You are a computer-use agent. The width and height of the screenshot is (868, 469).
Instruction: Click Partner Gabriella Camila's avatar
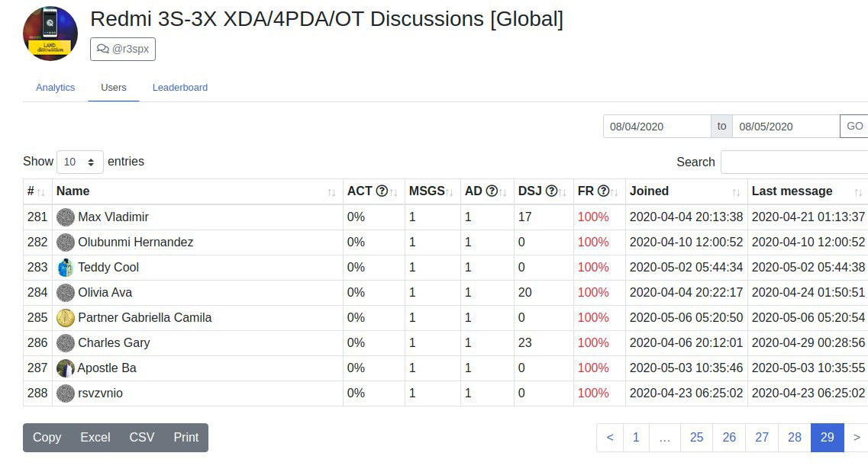[66, 318]
